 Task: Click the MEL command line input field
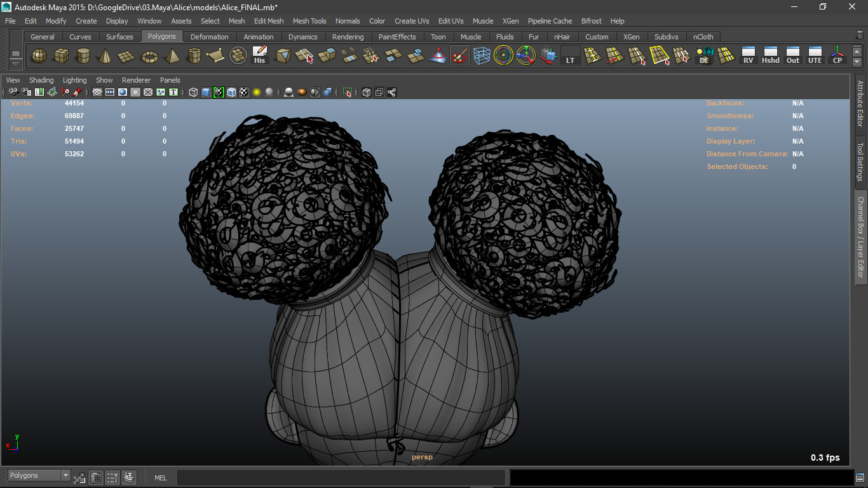pos(341,477)
